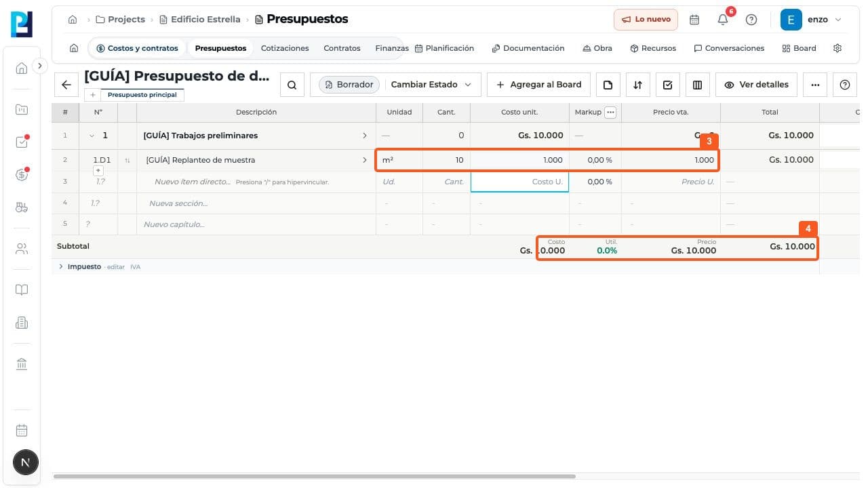The image size is (868, 488).
Task: Open the calendar icon in top bar
Action: coord(694,20)
